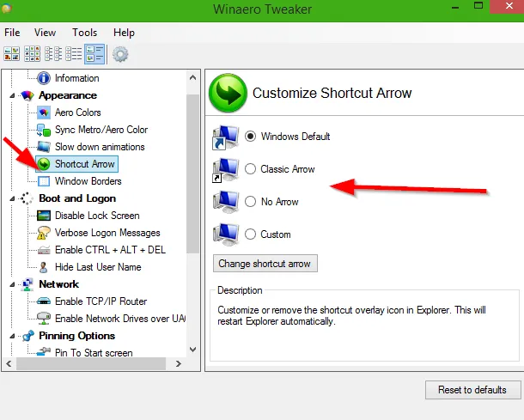The image size is (524, 420).
Task: Select the Classic Arrow radio button
Action: [x=250, y=169]
